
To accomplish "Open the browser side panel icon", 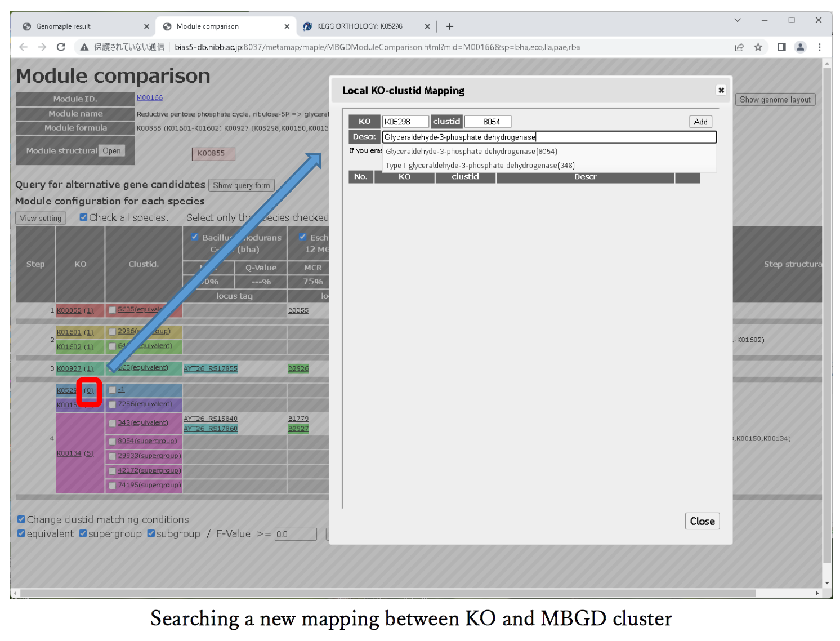I will tap(781, 47).
